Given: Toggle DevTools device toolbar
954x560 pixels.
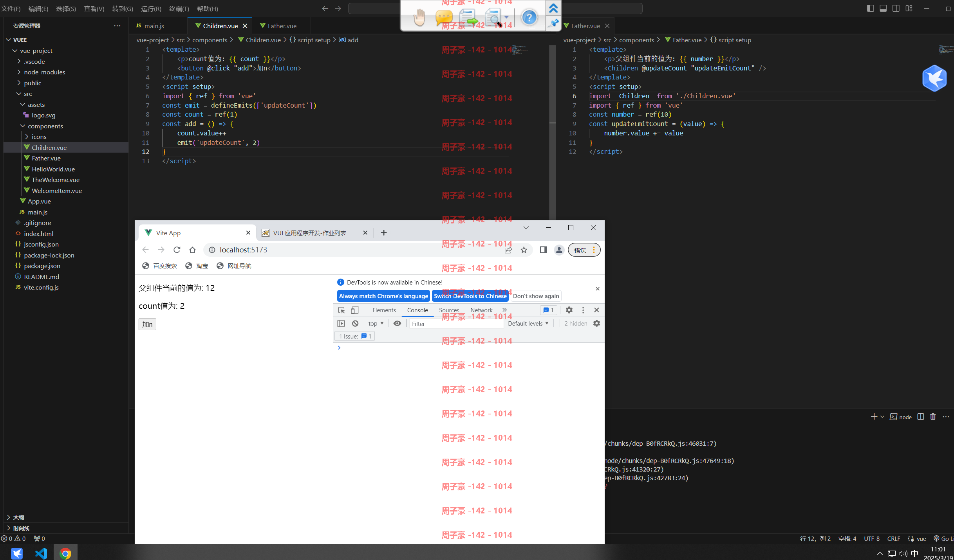Looking at the screenshot, I should click(x=354, y=310).
